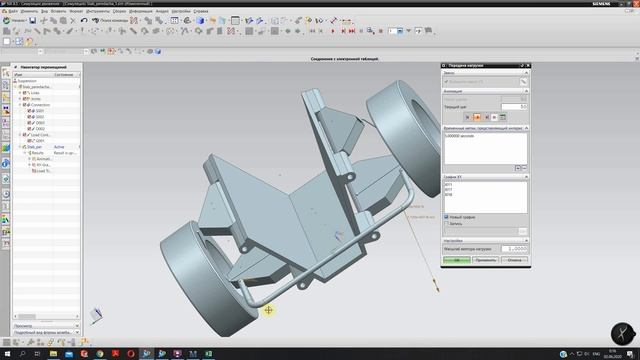Screen dimensions: 640x360
Task: Click the blue info circle sidebar icon
Action: pos(6,163)
